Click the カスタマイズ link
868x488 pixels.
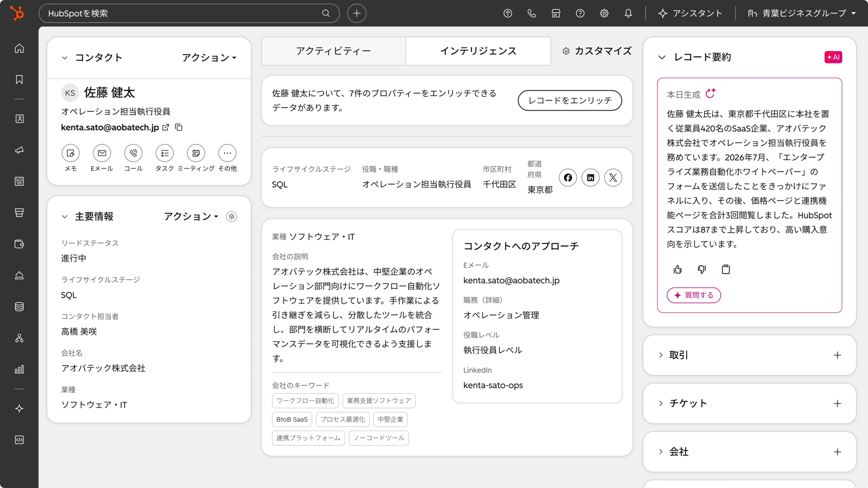point(597,51)
